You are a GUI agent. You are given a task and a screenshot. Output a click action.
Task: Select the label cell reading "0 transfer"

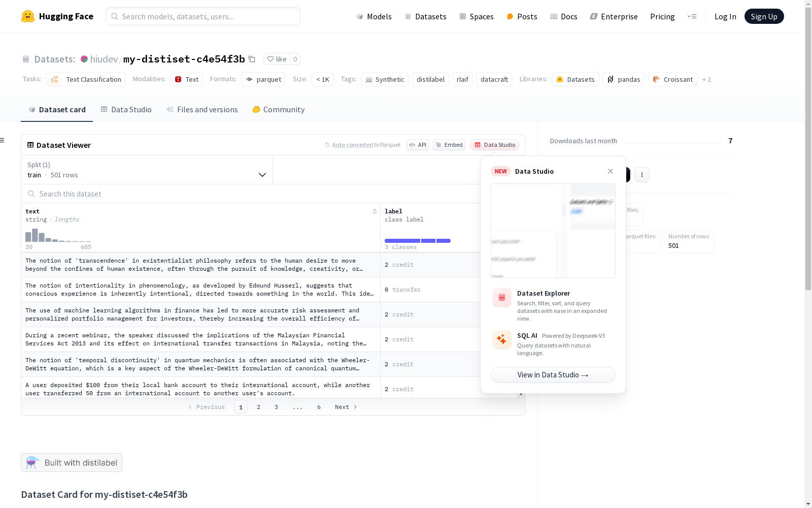click(430, 290)
